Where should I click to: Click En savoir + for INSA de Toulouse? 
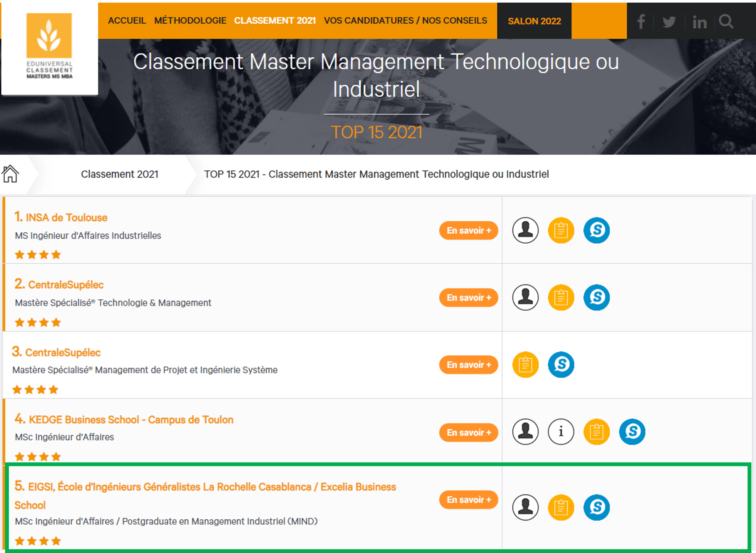[x=469, y=231]
